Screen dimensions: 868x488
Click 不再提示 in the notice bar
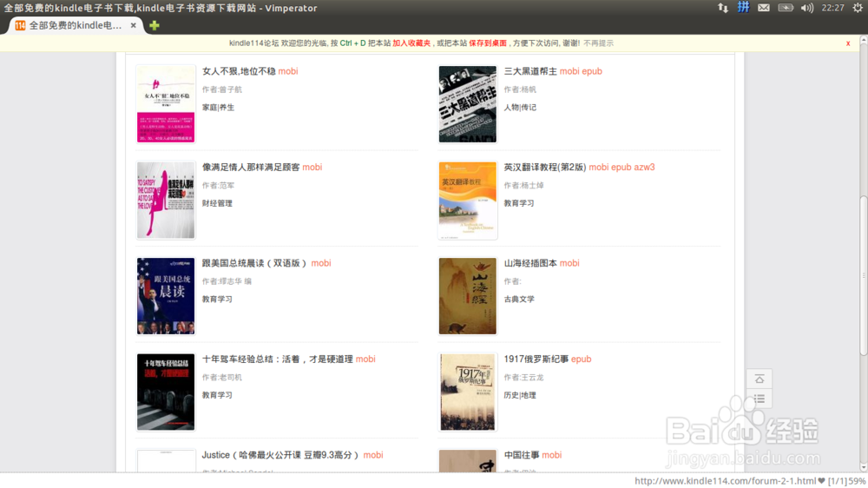(598, 43)
